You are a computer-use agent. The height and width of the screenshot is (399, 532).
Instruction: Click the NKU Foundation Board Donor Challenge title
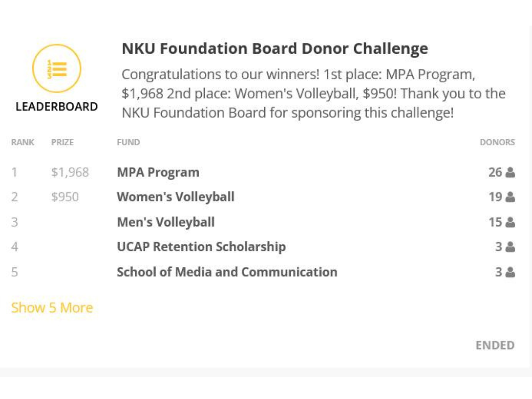[274, 49]
